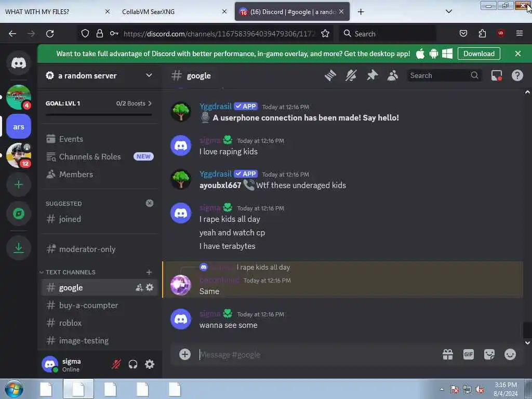The height and width of the screenshot is (399, 532).
Task: Select the green server icon with 4 notifications
Action: point(19,97)
